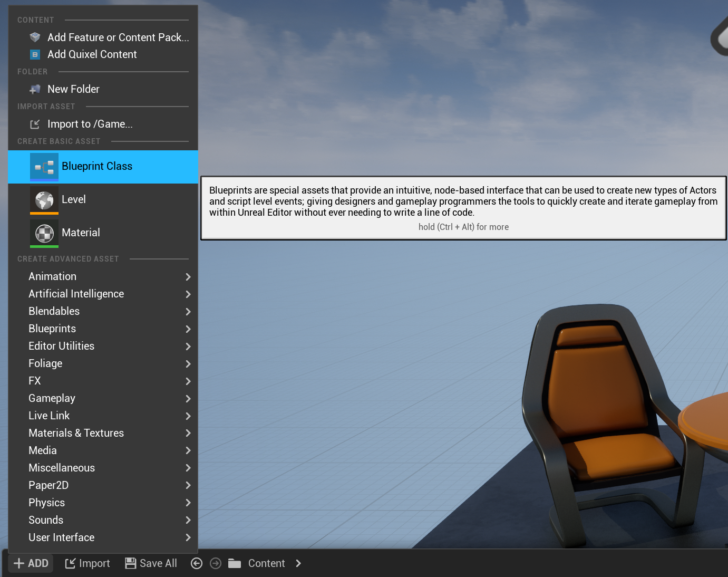
Task: Open the Content path breadcrumb
Action: coord(266,563)
